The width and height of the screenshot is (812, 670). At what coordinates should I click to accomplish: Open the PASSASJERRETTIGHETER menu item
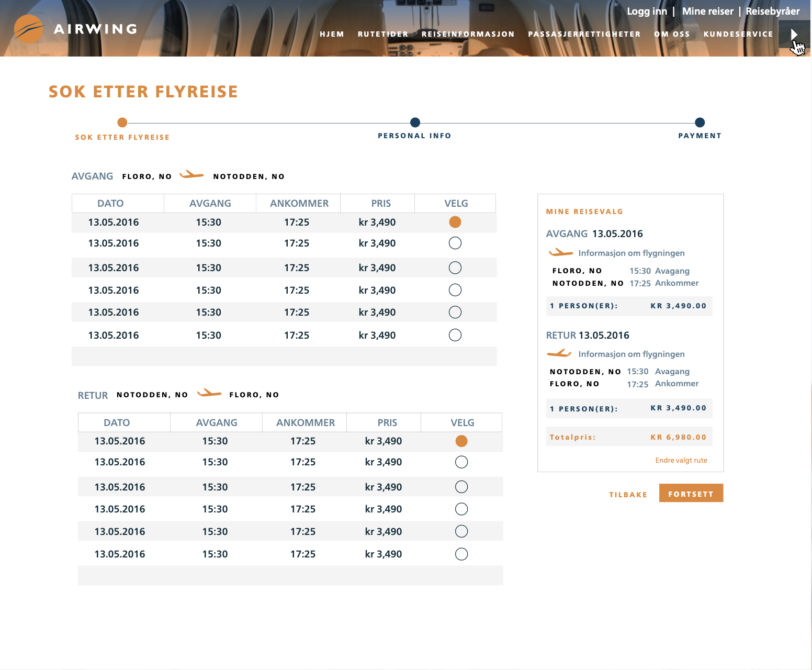(584, 34)
